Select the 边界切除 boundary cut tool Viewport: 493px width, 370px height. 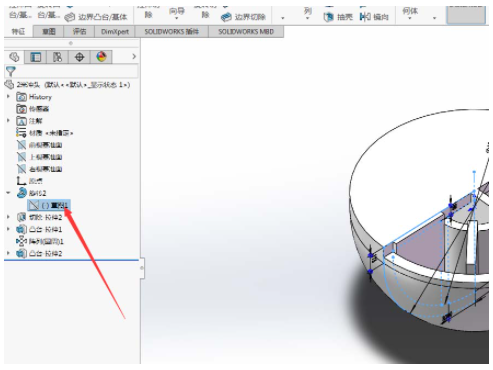pyautogui.click(x=244, y=17)
